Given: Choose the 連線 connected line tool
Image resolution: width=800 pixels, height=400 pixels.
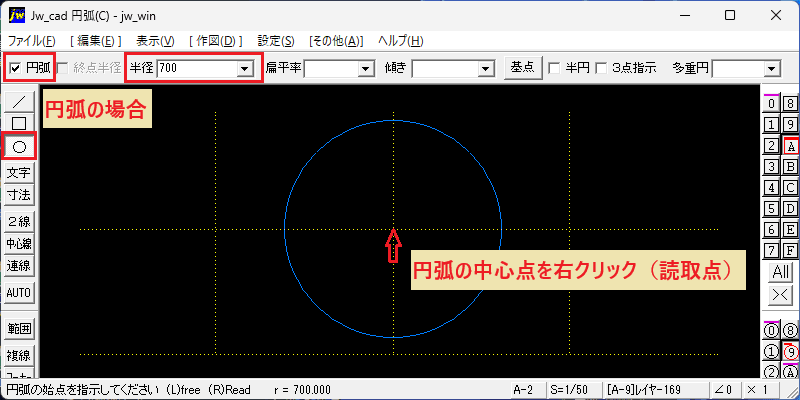Looking at the screenshot, I should tap(19, 266).
